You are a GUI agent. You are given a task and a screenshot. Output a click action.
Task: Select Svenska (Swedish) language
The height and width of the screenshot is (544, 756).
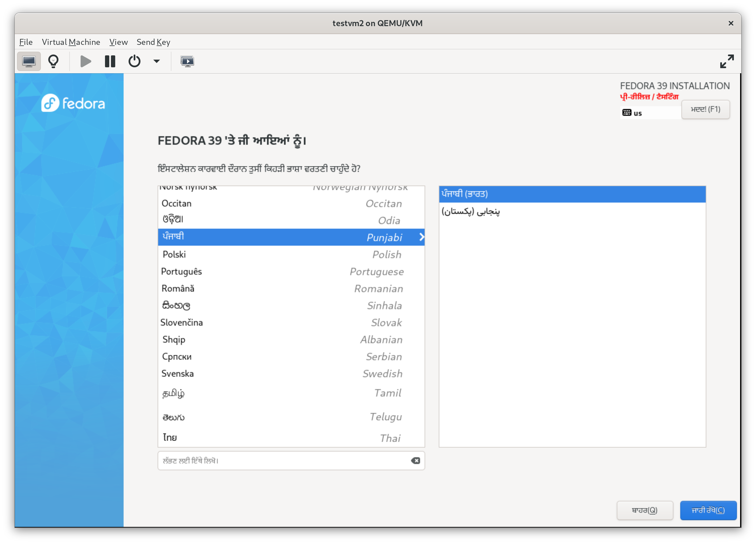(291, 374)
